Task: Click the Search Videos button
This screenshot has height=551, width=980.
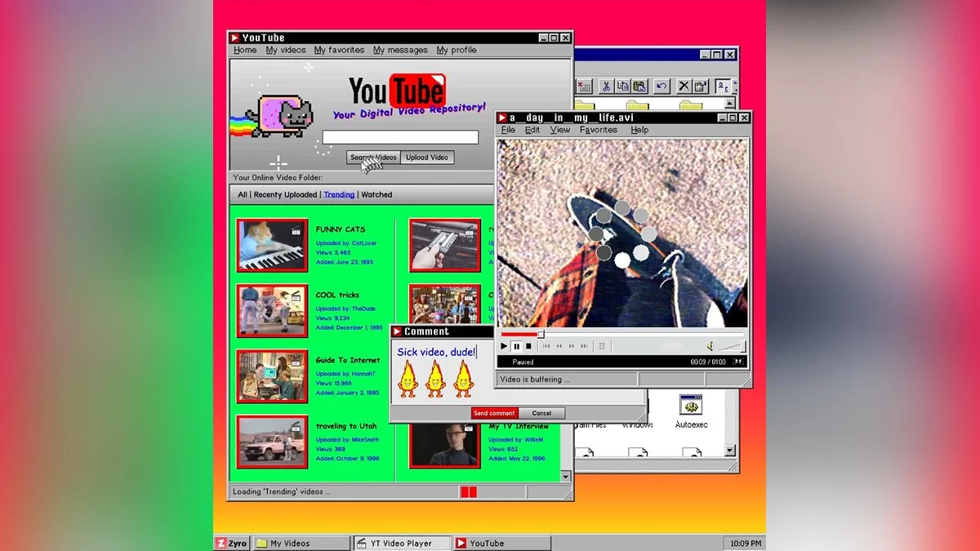Action: click(x=373, y=158)
